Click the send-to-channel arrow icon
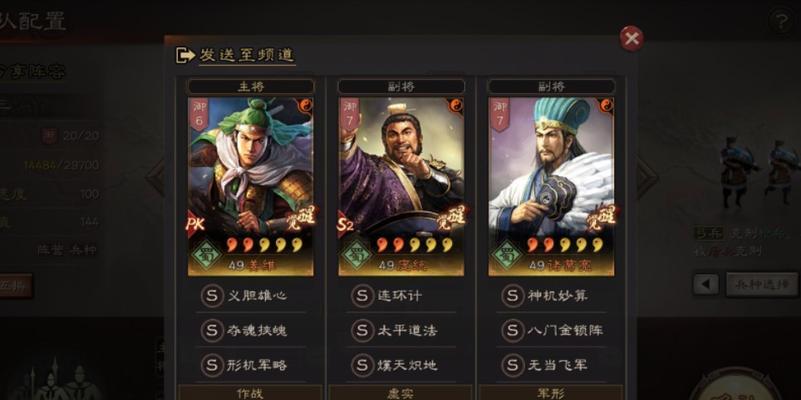 pos(185,55)
